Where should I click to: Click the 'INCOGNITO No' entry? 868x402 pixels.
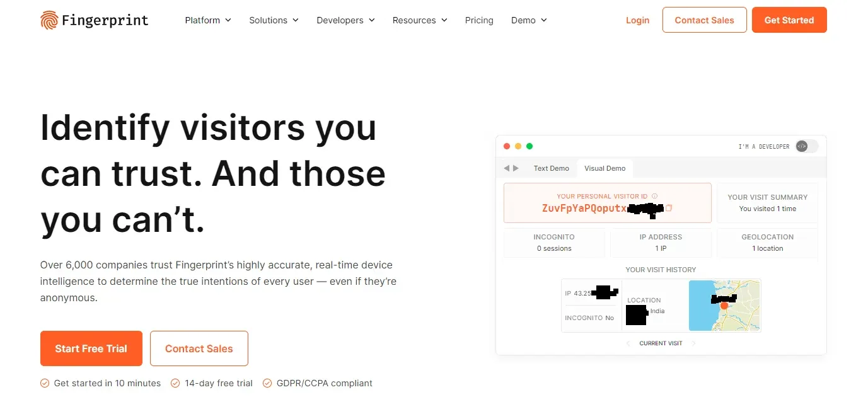pyautogui.click(x=589, y=318)
